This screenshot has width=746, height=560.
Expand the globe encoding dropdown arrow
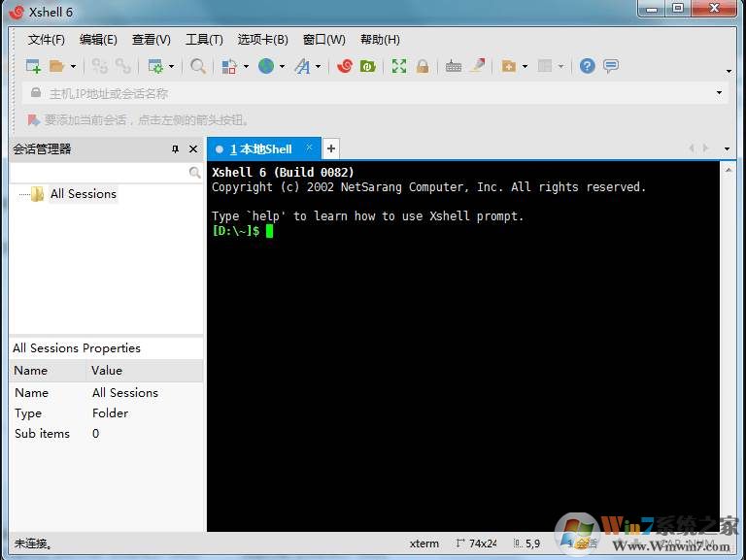coord(282,67)
